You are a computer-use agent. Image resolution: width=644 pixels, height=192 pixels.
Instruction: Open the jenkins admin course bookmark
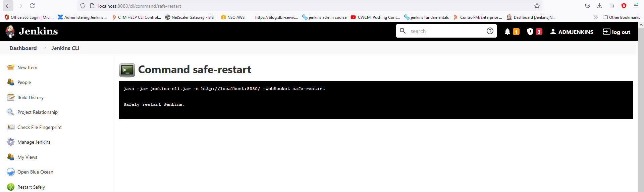coord(324,17)
